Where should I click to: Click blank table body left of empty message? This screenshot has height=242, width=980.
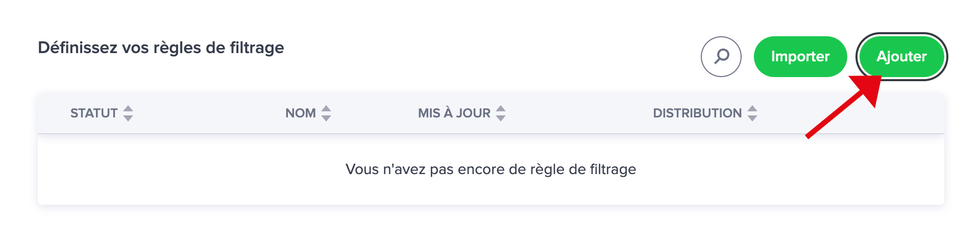189,170
